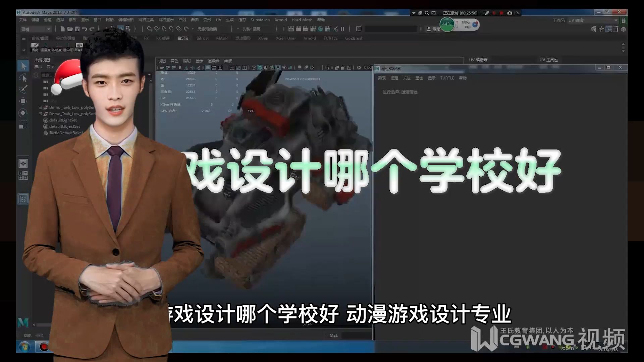Activate the Scale tool in the toolbox
This screenshot has width=644, height=362.
point(23,125)
